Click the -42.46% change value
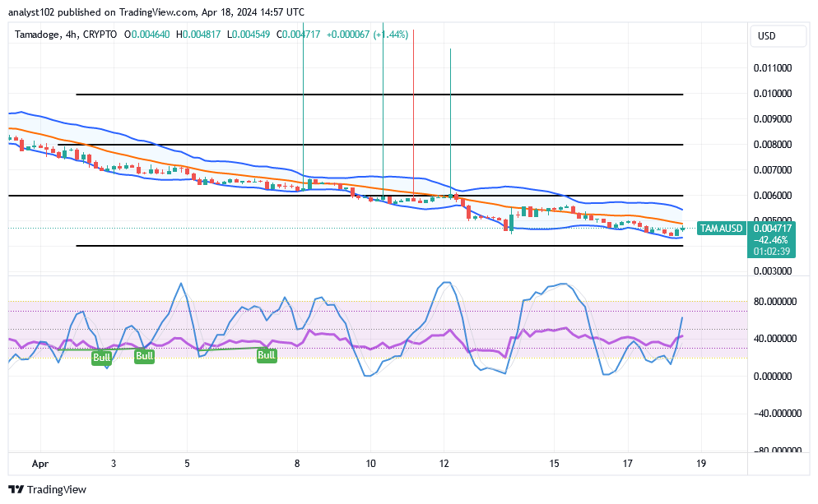The image size is (818, 504). click(772, 240)
